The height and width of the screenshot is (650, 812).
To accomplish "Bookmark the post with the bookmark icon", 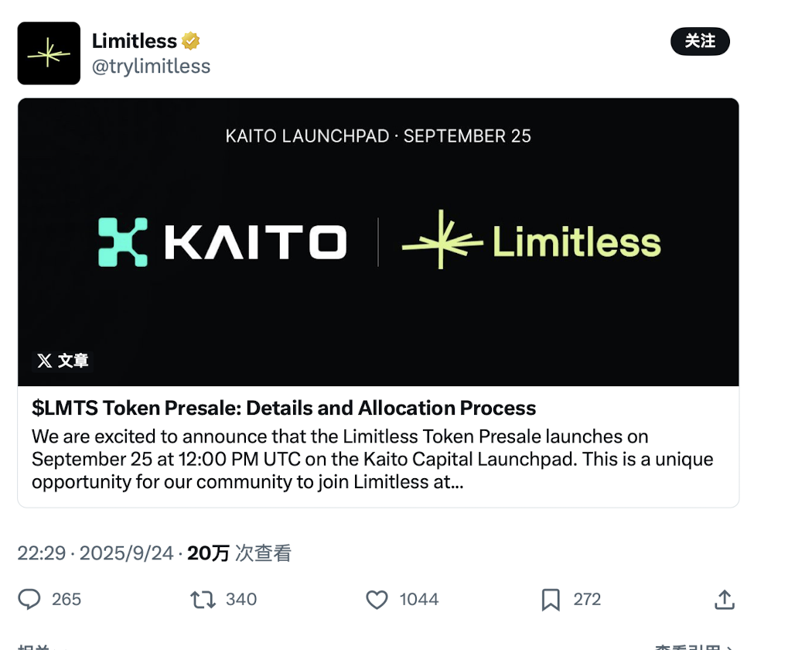I will tap(551, 600).
